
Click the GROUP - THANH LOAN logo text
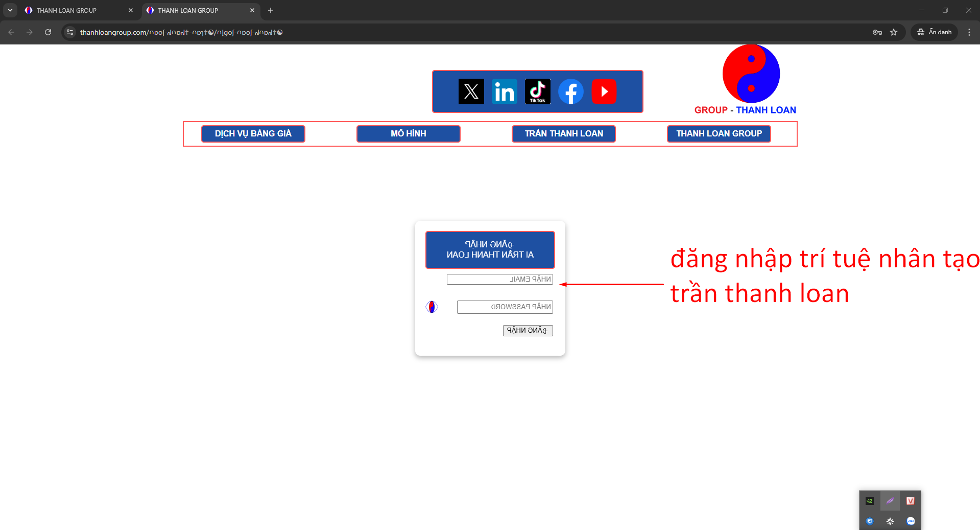(x=745, y=110)
